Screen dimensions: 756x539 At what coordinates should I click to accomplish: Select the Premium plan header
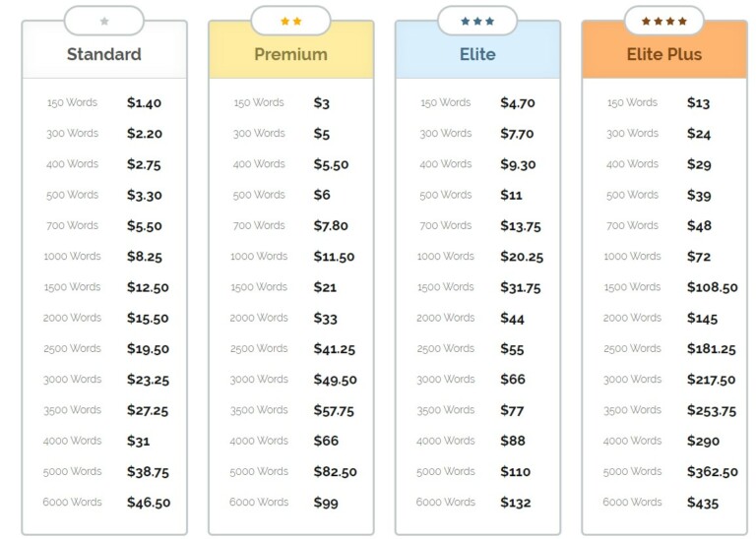click(290, 54)
